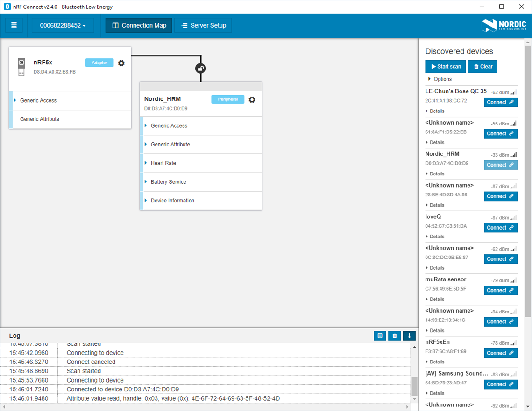Select log entry 'Attribute value read, handle: 0x03'

[x=206, y=398]
